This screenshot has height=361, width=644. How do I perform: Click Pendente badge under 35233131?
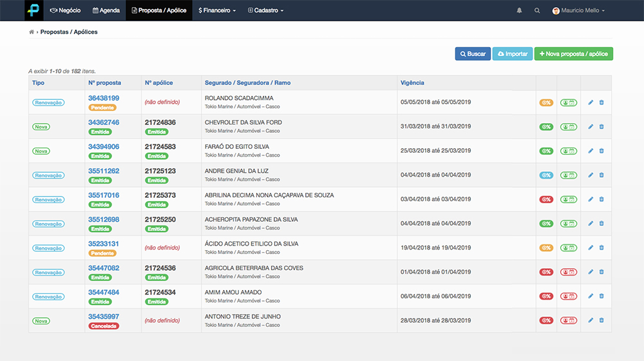pyautogui.click(x=102, y=253)
